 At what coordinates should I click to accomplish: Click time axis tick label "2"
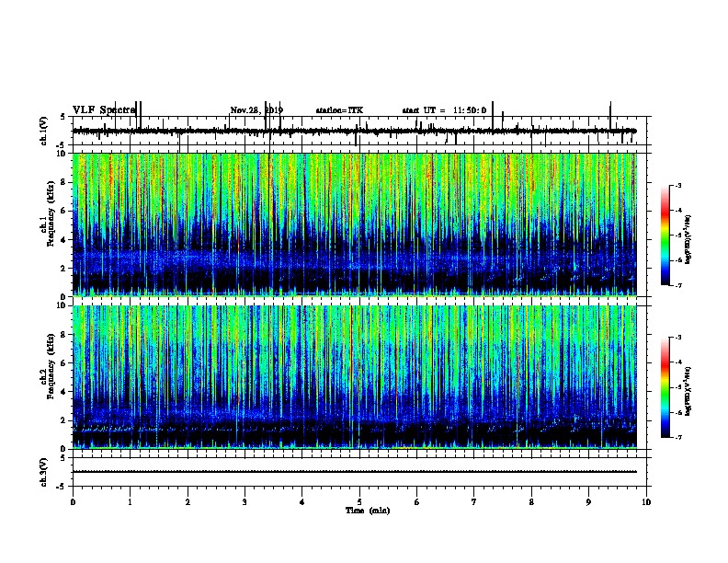[x=188, y=502]
